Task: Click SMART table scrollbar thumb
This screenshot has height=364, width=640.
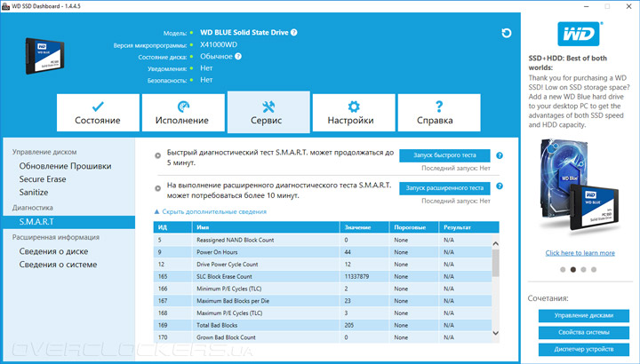Action: 495,263
